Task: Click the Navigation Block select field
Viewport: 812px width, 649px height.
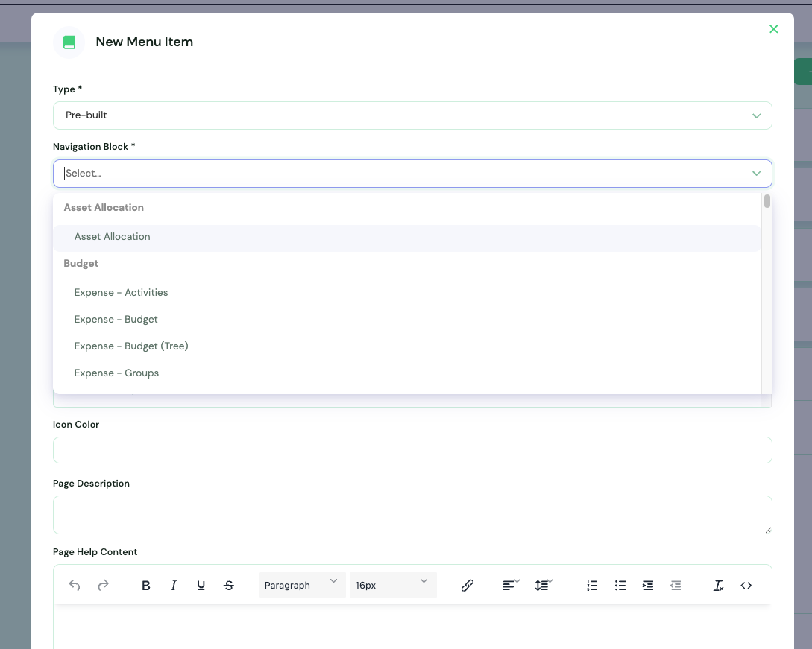Action: point(412,174)
